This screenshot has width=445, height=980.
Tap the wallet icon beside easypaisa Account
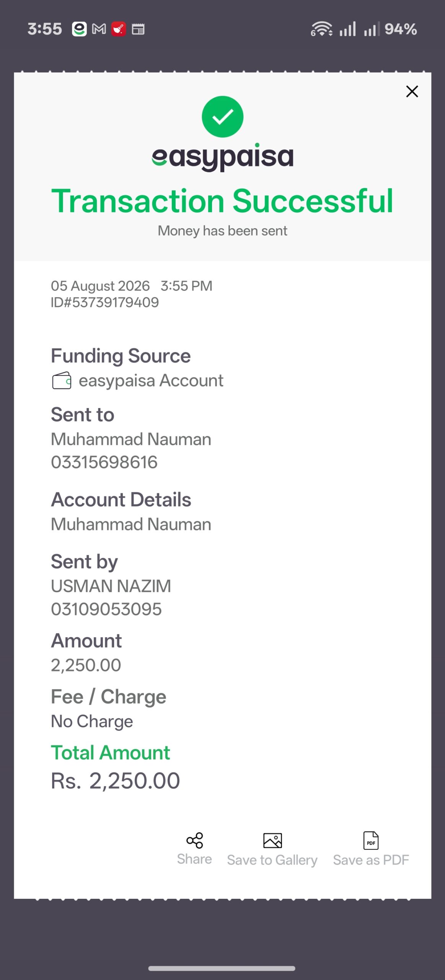(x=62, y=381)
